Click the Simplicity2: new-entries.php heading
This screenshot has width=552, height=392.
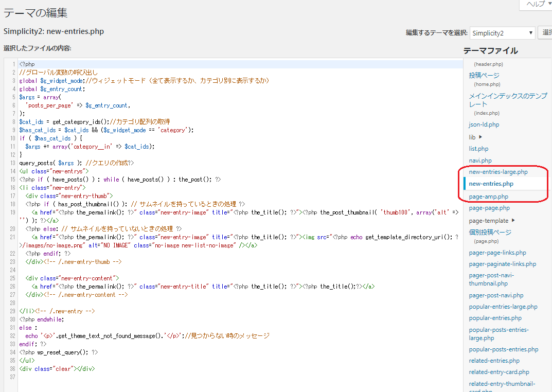click(x=54, y=31)
